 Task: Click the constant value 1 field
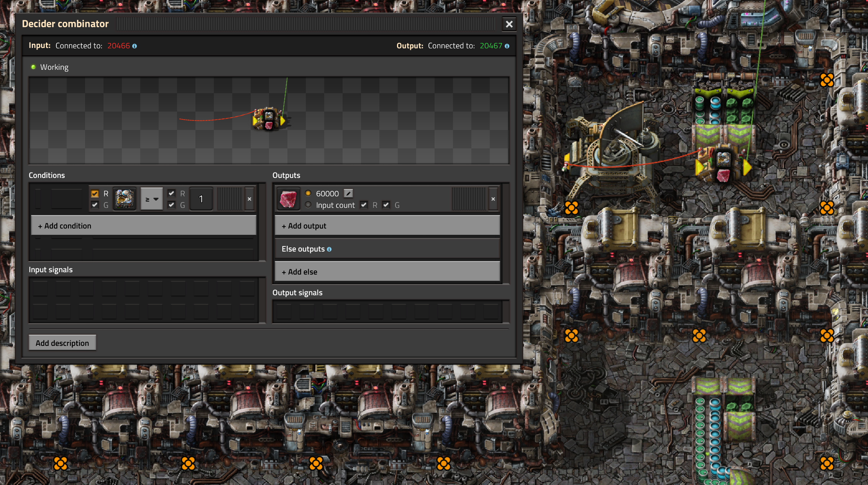(x=201, y=199)
